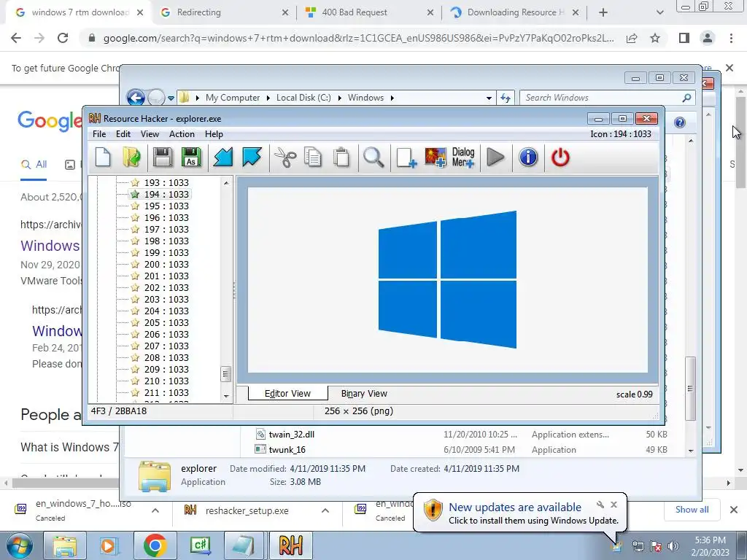Image resolution: width=747 pixels, height=560 pixels.
Task: Expand the Explorer address bar history dropdown
Action: (489, 98)
